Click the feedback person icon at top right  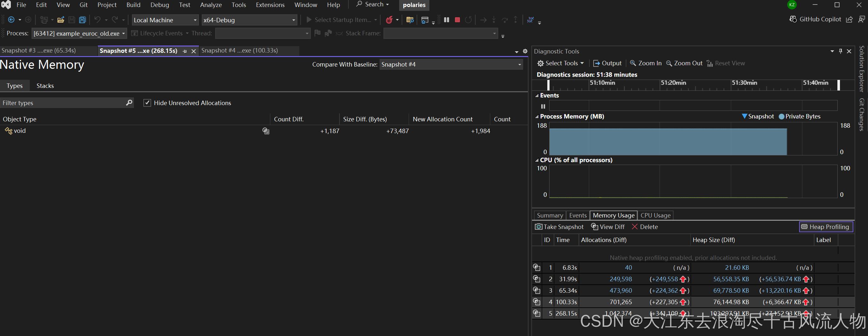coord(862,19)
